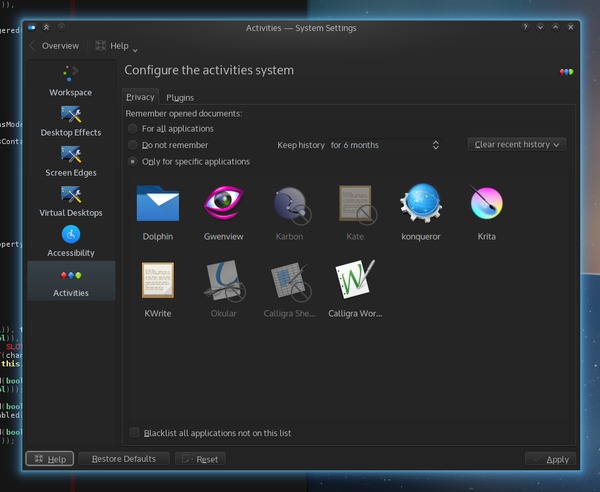600x492 pixels.
Task: Close the System Settings window
Action: (571, 27)
